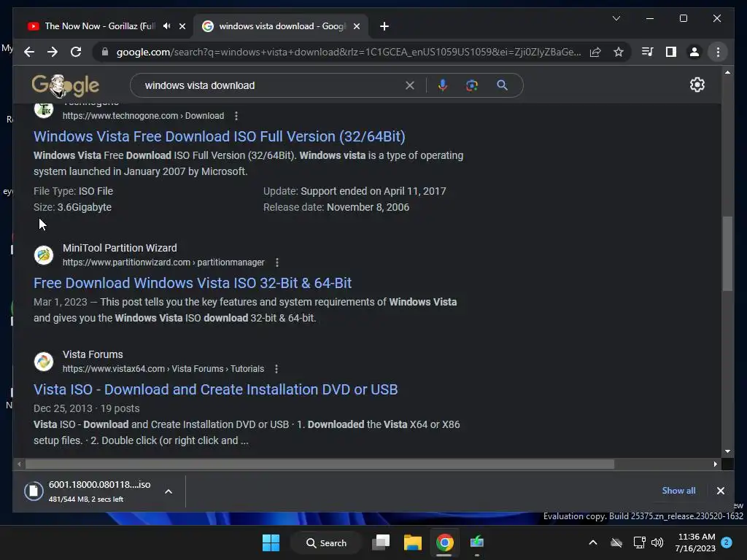Show hidden system tray icons

coord(592,542)
